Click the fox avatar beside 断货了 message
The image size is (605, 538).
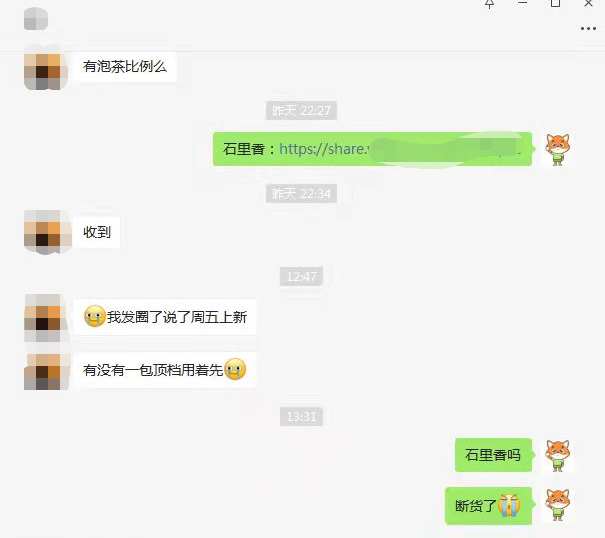coord(558,505)
